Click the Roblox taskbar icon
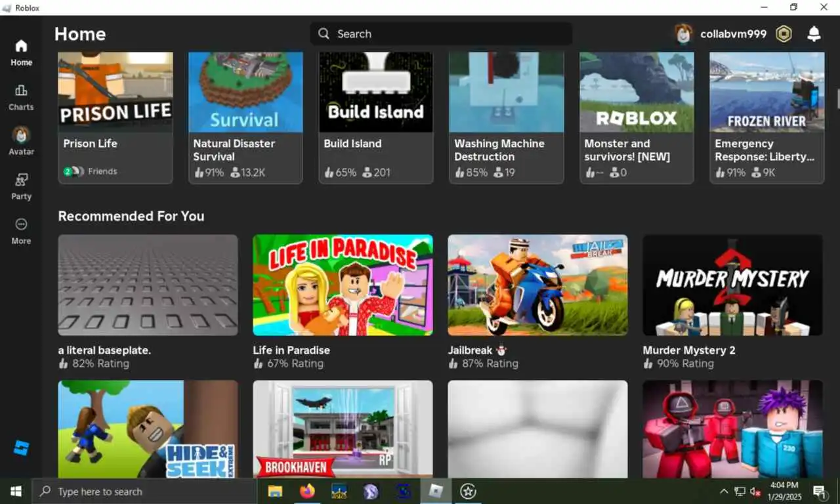Image resolution: width=840 pixels, height=504 pixels. click(436, 491)
